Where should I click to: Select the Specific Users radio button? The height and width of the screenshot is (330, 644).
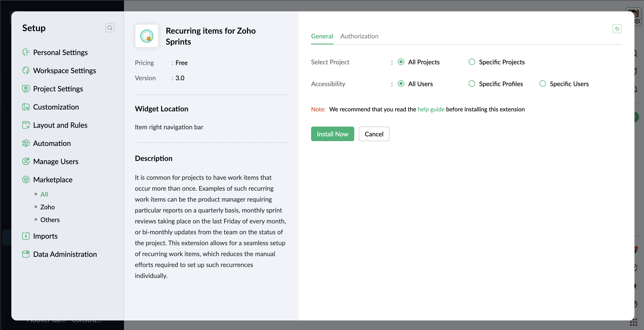pos(542,84)
